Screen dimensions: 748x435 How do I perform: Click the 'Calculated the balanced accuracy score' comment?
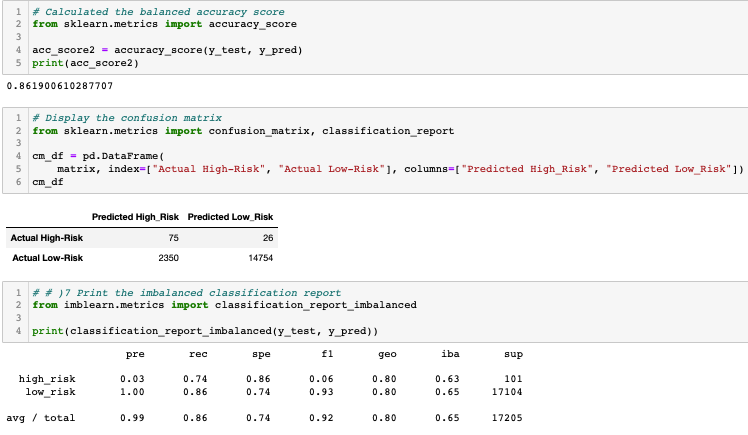coord(158,12)
